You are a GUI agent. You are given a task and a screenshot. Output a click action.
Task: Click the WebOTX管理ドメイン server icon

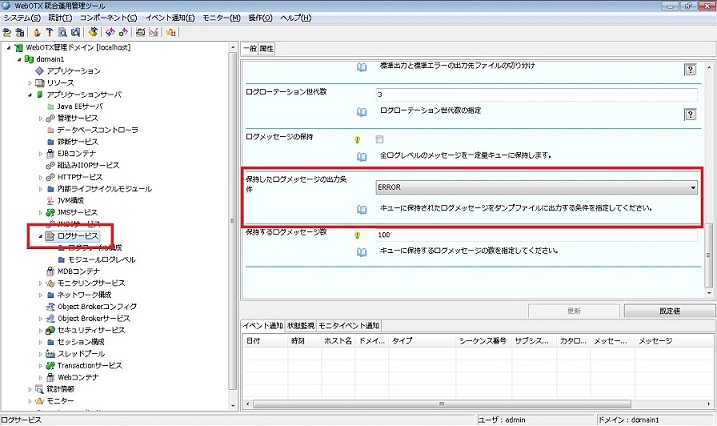[x=19, y=48]
